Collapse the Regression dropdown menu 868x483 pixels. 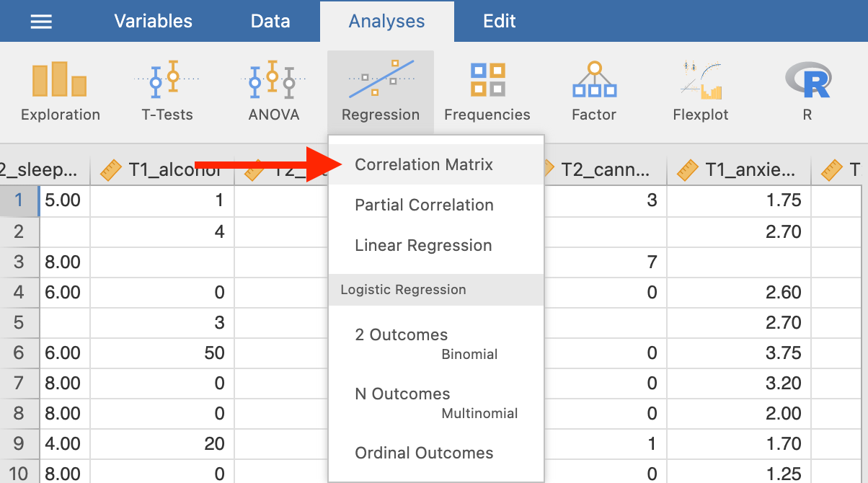(x=380, y=91)
